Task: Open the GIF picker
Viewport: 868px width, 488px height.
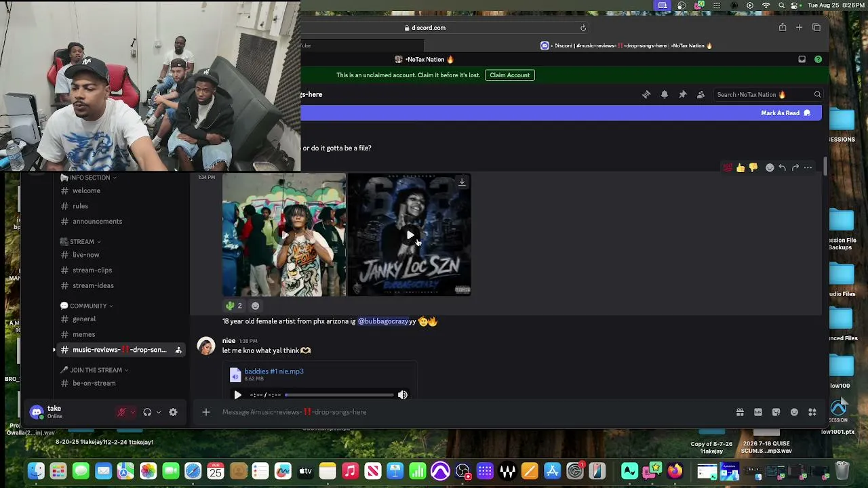Action: click(x=758, y=412)
